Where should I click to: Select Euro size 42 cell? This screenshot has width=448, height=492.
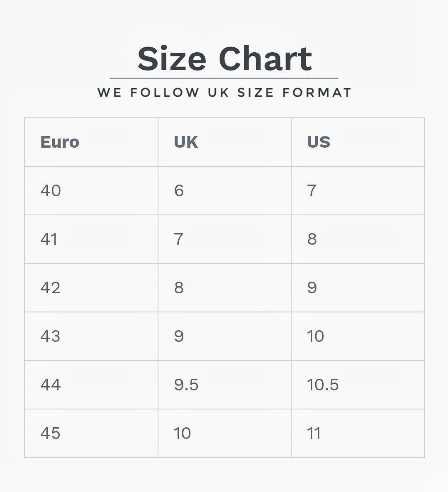tap(91, 288)
